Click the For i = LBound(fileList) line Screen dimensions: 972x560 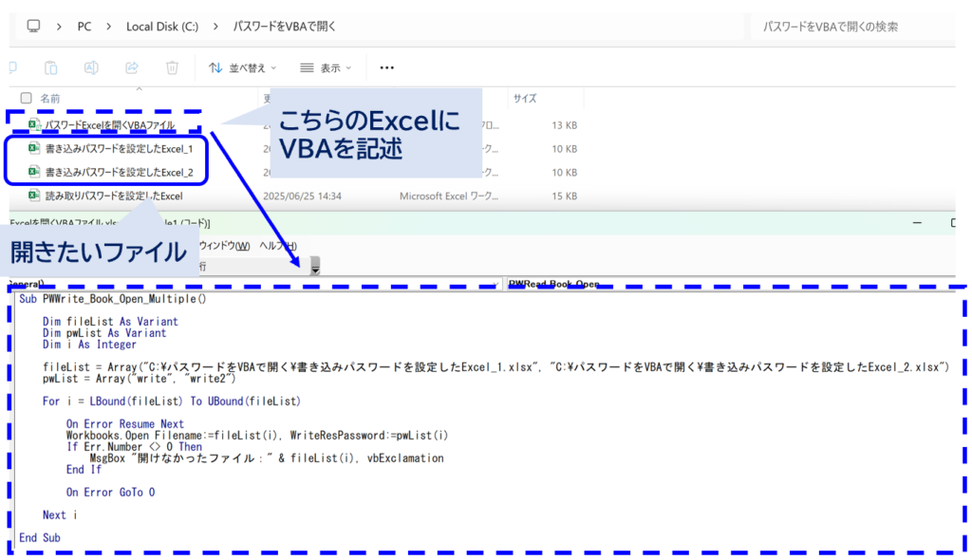[171, 401]
